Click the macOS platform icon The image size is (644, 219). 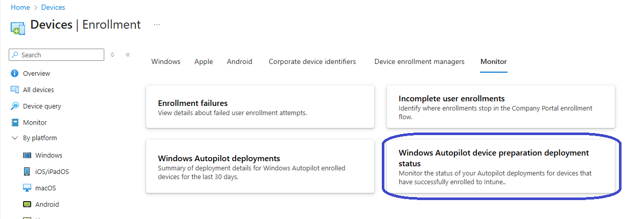point(27,188)
